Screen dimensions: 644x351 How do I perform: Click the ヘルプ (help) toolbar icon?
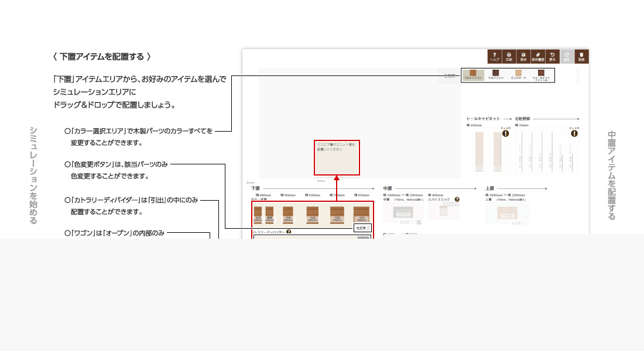click(494, 56)
